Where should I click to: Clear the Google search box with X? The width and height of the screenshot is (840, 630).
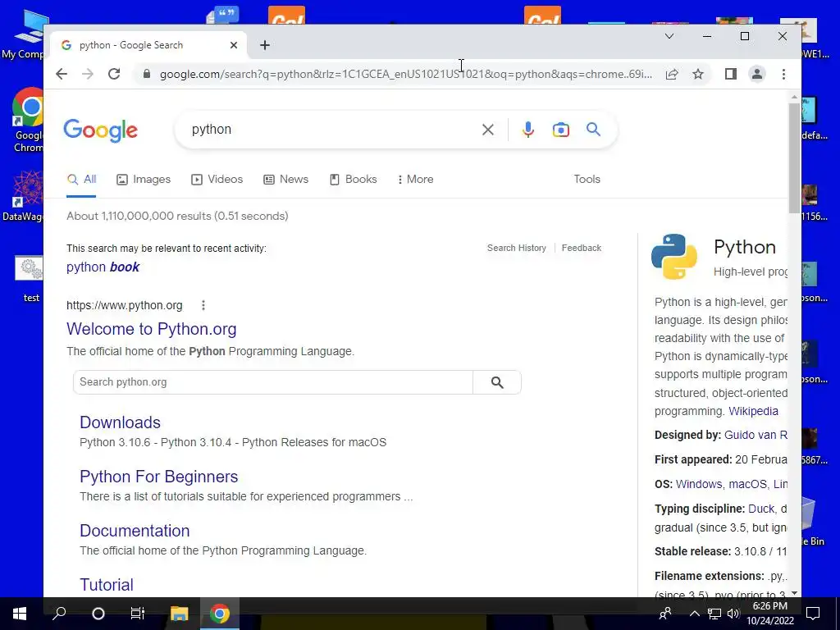coord(487,130)
